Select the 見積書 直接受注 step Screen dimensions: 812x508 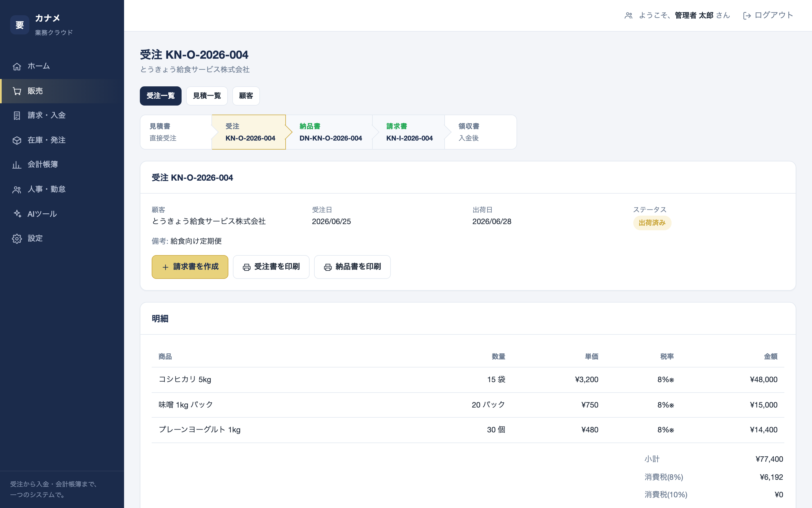(x=176, y=132)
